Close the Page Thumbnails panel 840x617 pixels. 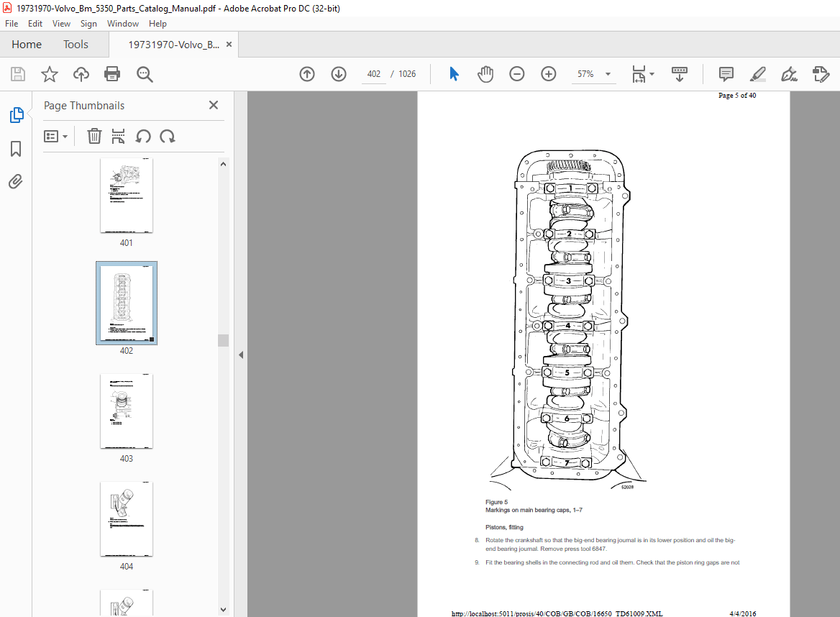point(213,105)
